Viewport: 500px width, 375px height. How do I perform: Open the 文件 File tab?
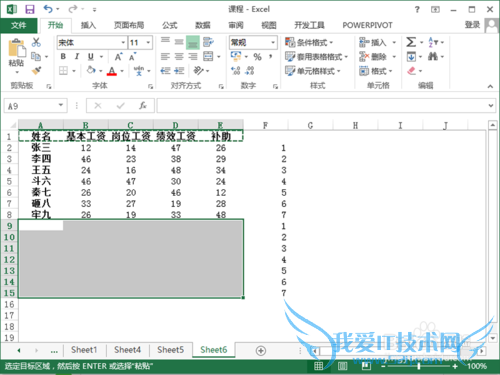tap(19, 25)
